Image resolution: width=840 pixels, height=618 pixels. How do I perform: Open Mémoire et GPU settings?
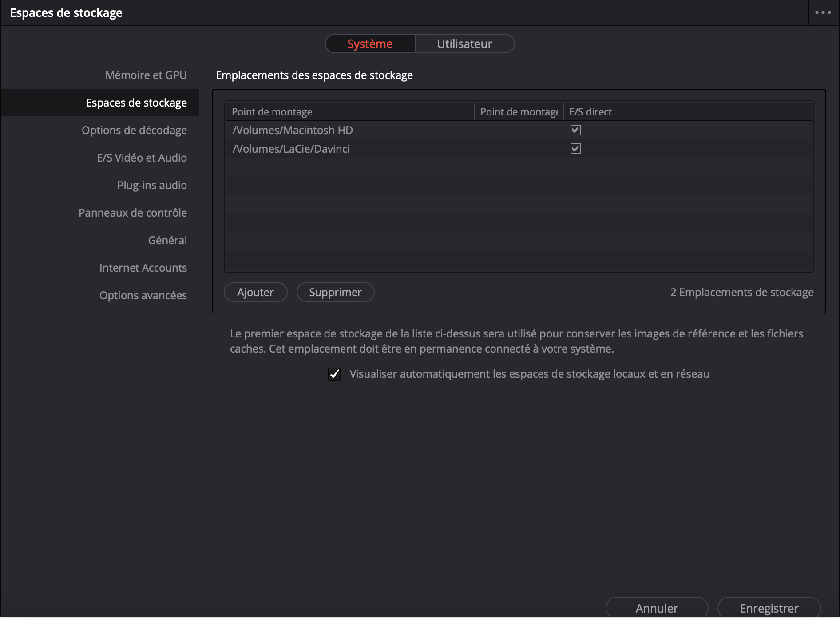[x=146, y=75]
